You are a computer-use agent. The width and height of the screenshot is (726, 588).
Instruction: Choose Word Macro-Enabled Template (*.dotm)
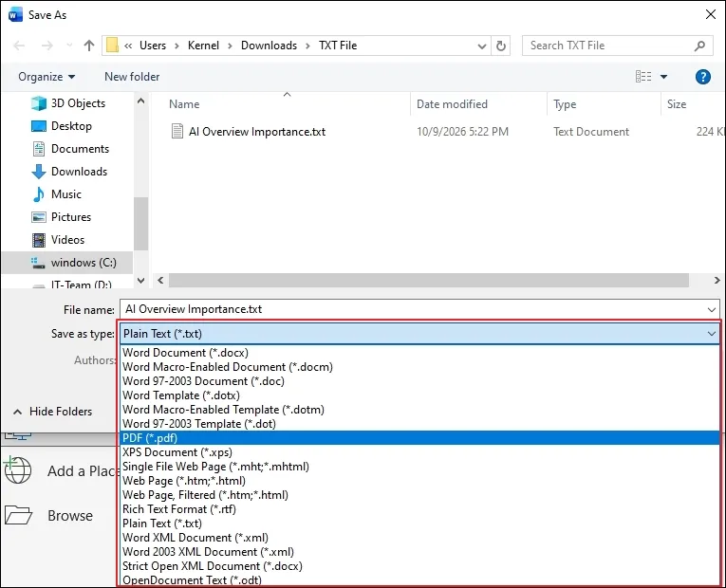click(x=420, y=410)
